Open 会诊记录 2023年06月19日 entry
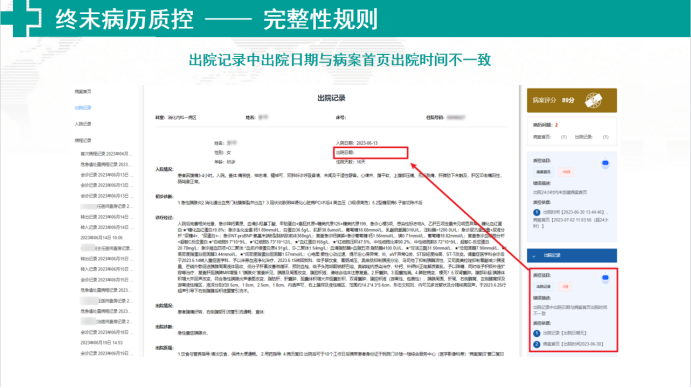The image size is (691, 388). (106, 353)
